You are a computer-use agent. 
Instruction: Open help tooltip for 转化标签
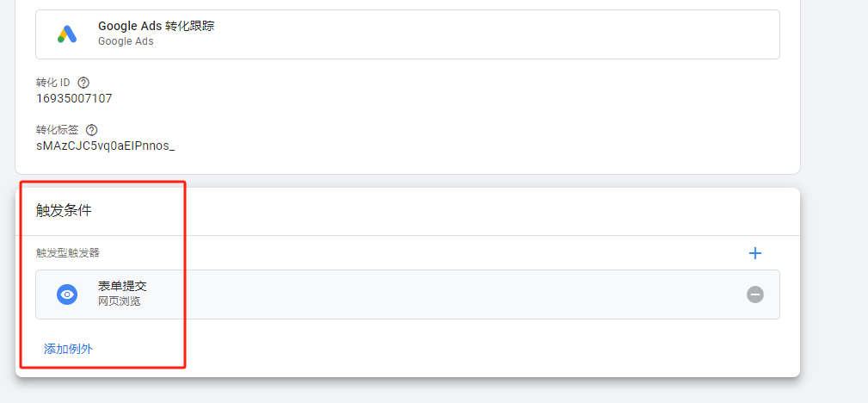pos(92,130)
